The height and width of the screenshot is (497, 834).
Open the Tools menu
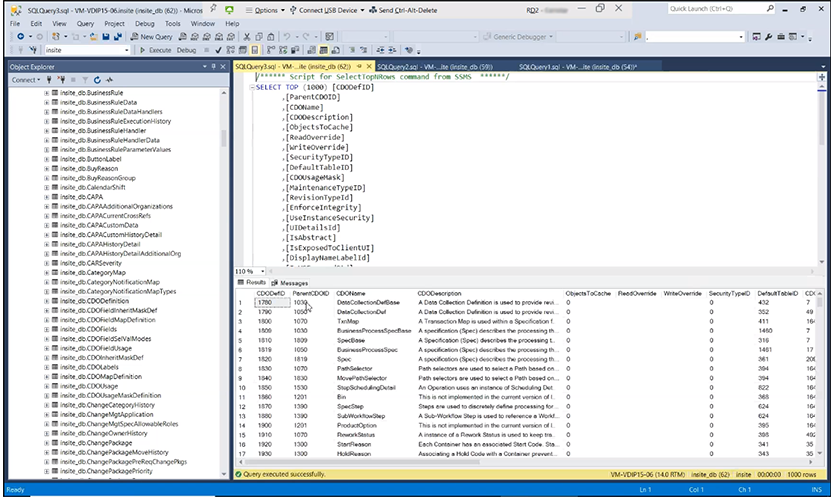[172, 22]
